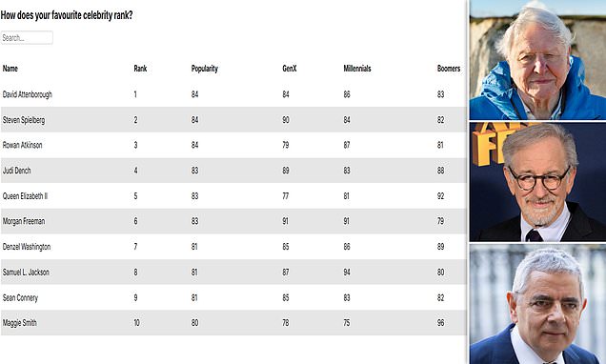Select the Maggie Smith row
Image resolution: width=606 pixels, height=364 pixels.
(233, 323)
